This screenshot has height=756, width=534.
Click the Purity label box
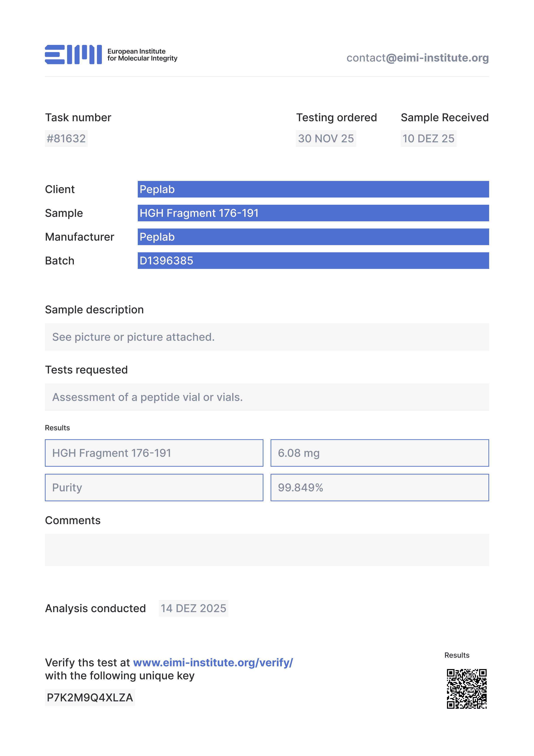pyautogui.click(x=154, y=488)
